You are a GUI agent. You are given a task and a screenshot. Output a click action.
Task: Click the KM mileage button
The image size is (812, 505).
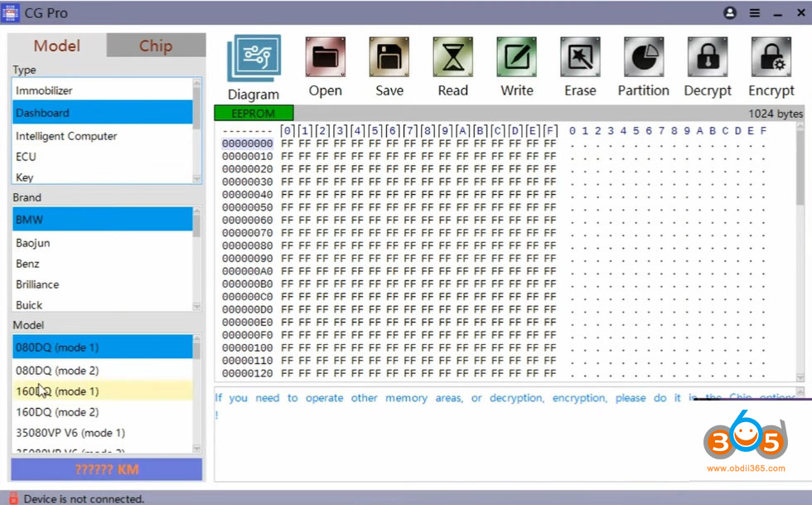click(106, 469)
